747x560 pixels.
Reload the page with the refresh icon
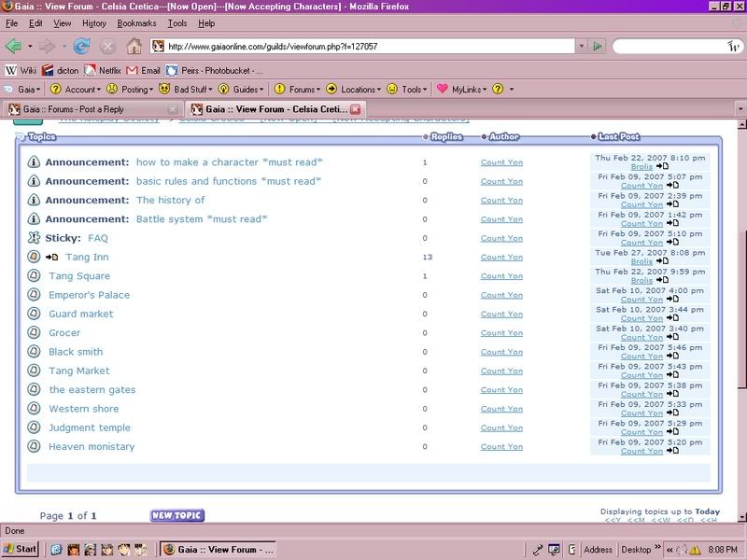click(x=82, y=46)
